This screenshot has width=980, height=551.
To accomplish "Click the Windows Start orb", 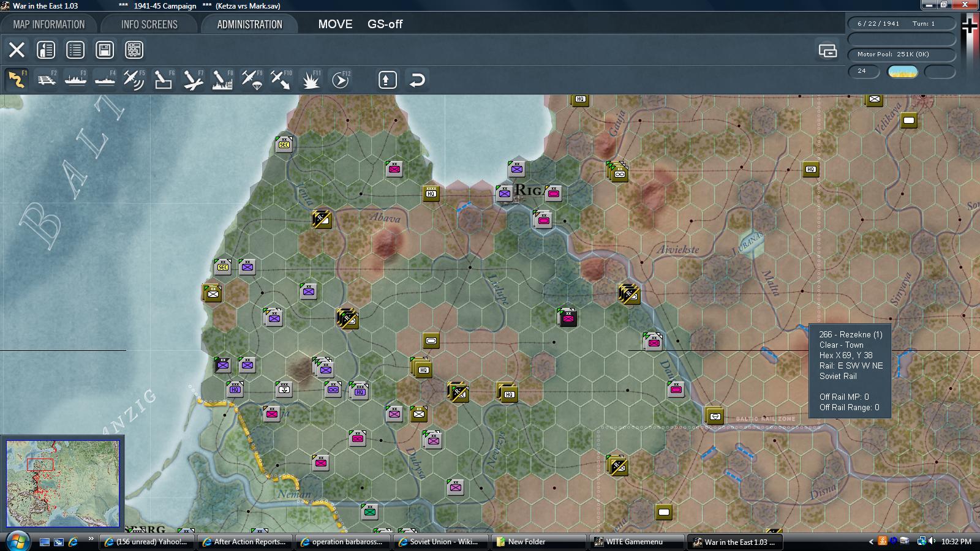I will [17, 541].
